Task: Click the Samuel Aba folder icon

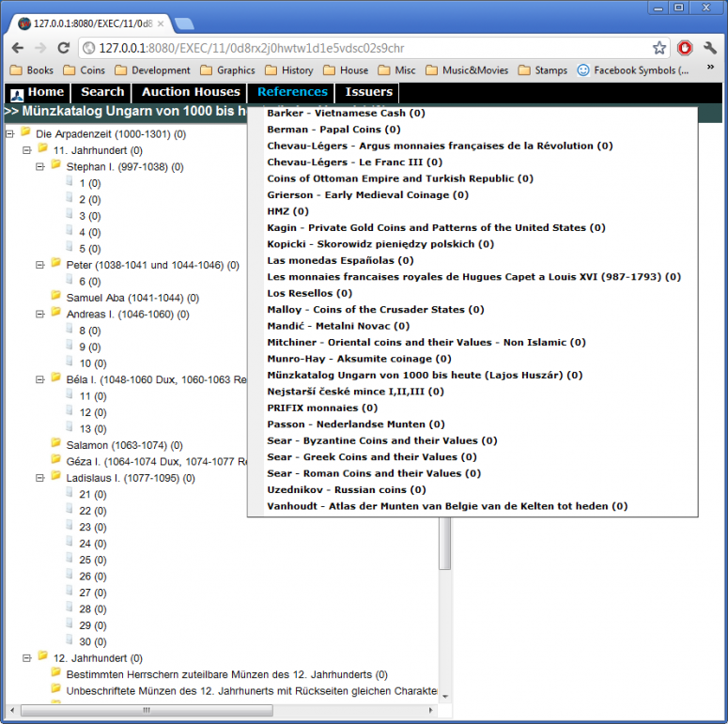Action: point(55,296)
